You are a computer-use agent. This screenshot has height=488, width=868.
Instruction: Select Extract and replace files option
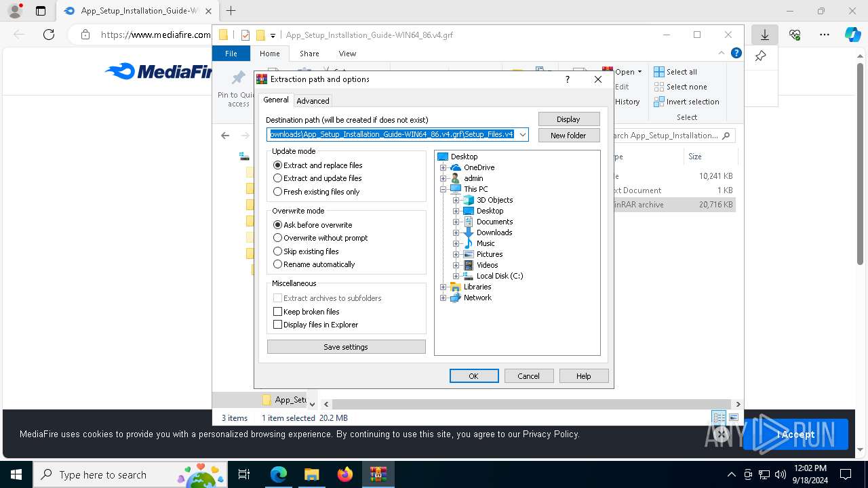tap(317, 165)
